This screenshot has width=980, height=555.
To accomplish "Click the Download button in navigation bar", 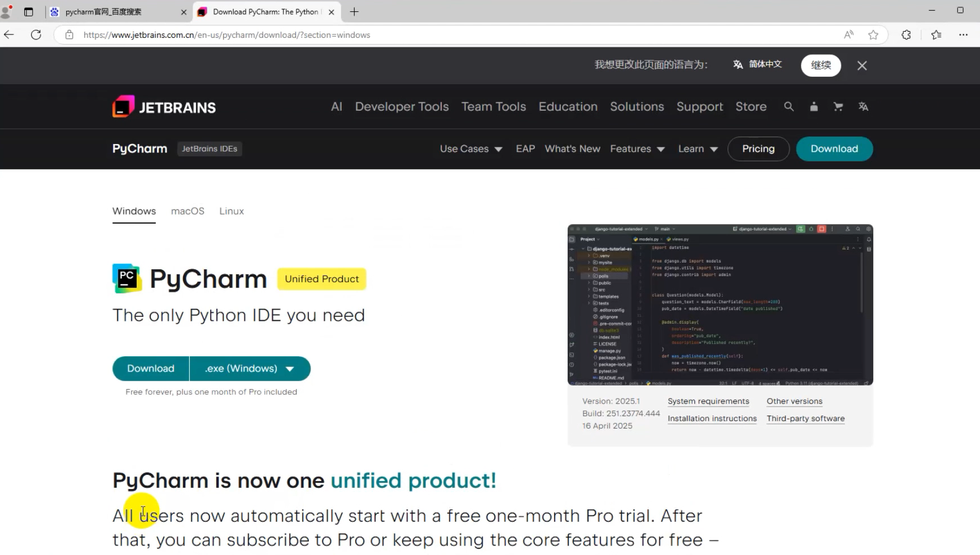I will [x=834, y=149].
